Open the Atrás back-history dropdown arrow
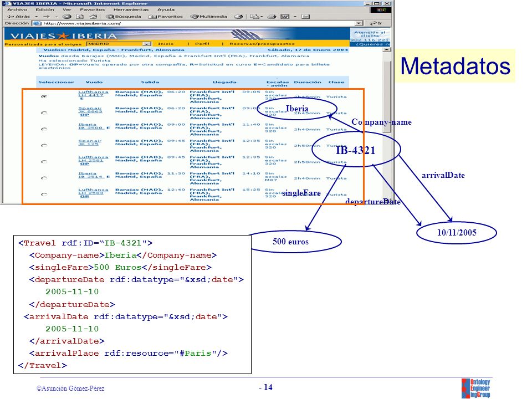This screenshot has width=532, height=399. click(x=37, y=16)
